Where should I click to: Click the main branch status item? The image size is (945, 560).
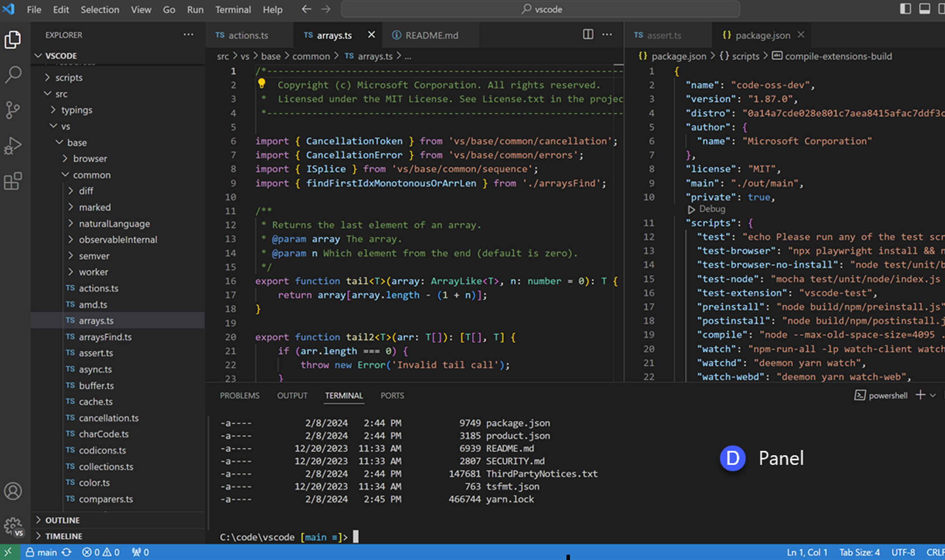[41, 552]
